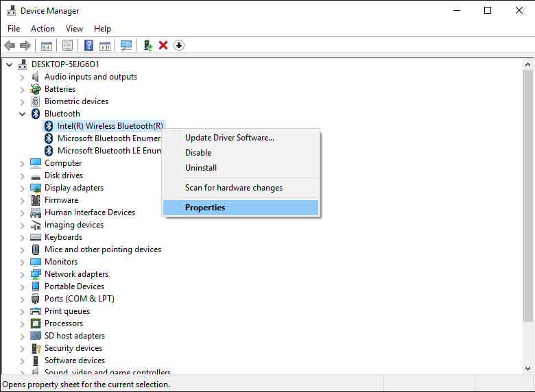Viewport: 535px width, 392px height.
Task: Choose Properties from the context menu
Action: 205,208
